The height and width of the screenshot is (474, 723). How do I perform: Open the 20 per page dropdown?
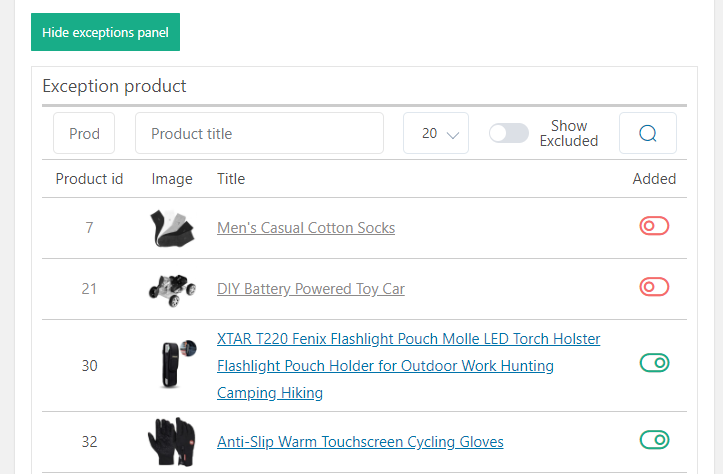tap(436, 133)
